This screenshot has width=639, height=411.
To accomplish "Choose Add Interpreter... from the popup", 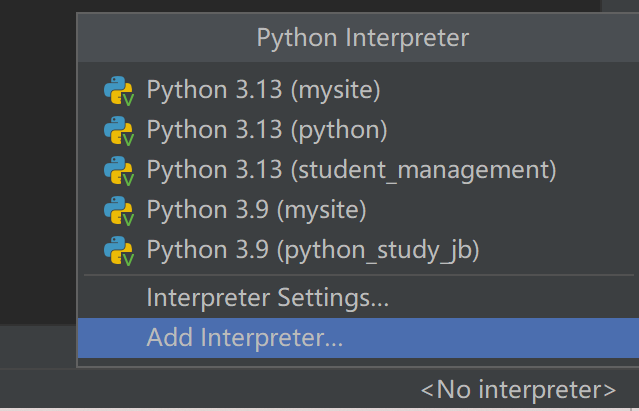I will click(x=245, y=337).
